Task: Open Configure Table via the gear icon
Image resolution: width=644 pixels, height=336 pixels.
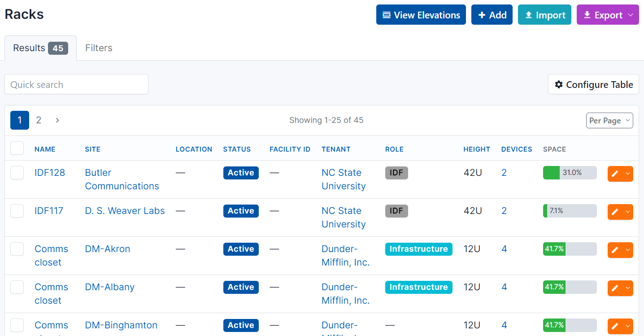Action: click(559, 84)
